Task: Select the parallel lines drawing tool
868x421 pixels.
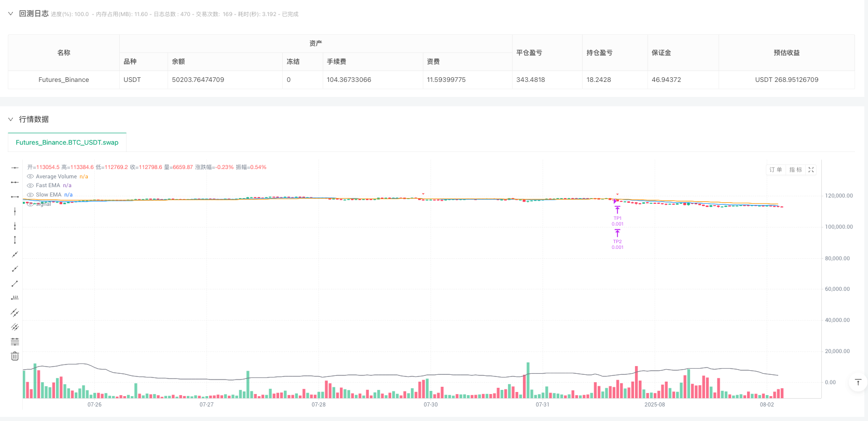Action: (x=15, y=313)
